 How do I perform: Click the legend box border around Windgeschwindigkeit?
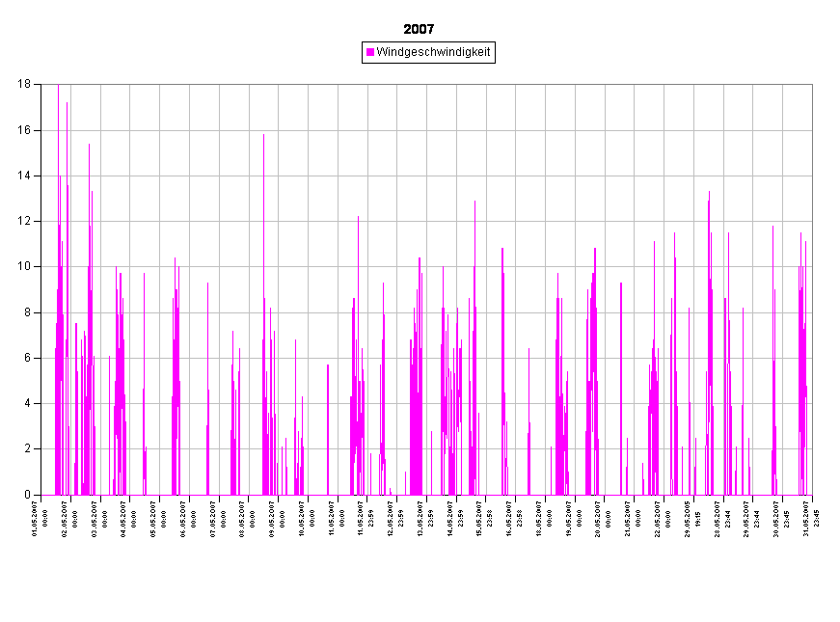point(428,43)
